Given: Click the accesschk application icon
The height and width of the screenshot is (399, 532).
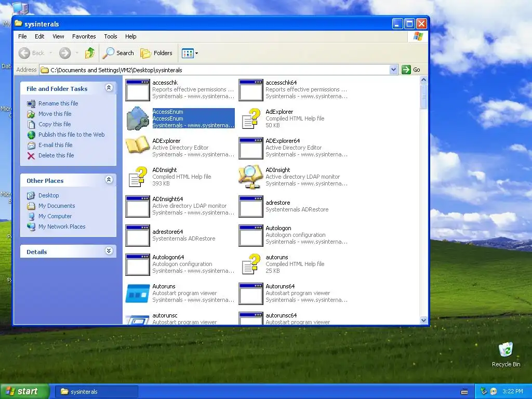Looking at the screenshot, I should (137, 90).
